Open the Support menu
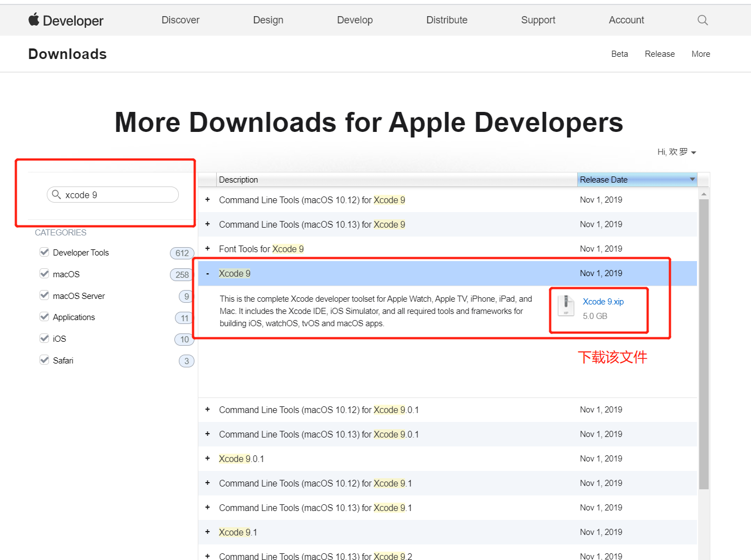This screenshot has width=751, height=560. pos(538,20)
